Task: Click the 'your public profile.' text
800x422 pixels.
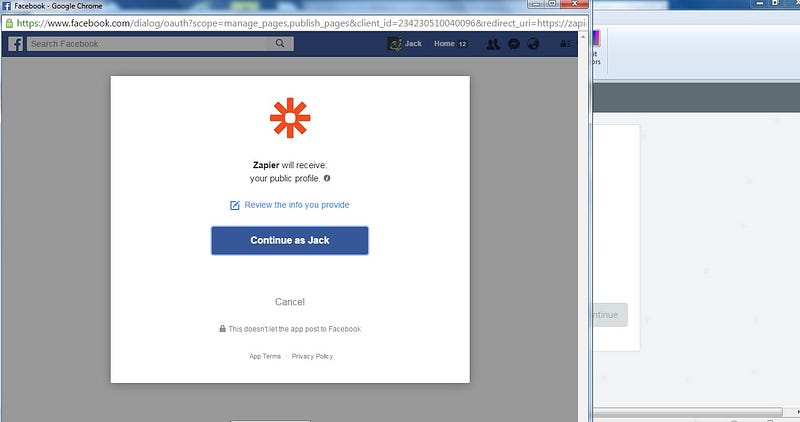Action: pos(285,178)
